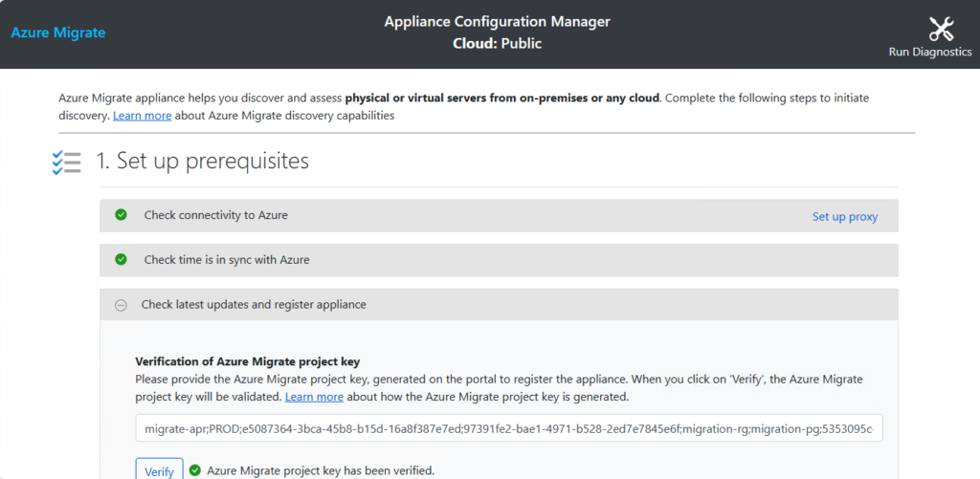
Task: Click the 'Check latest updates and register appliance' title
Action: point(254,305)
